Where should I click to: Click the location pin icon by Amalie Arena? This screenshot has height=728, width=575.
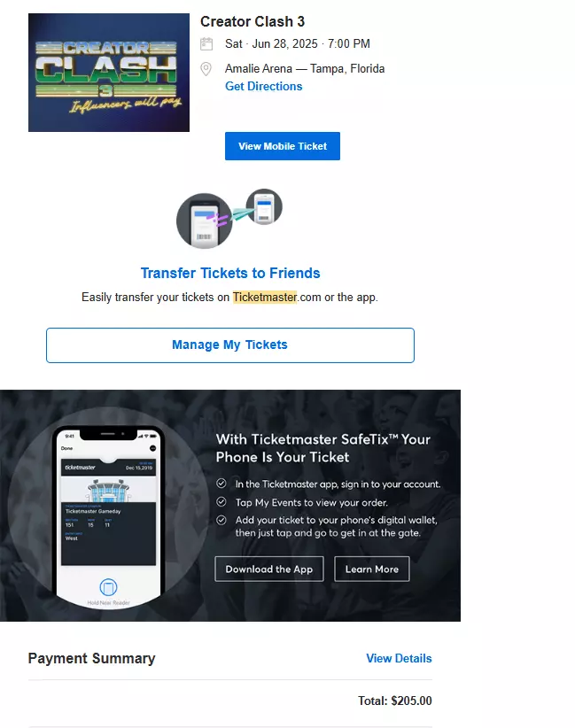point(206,69)
